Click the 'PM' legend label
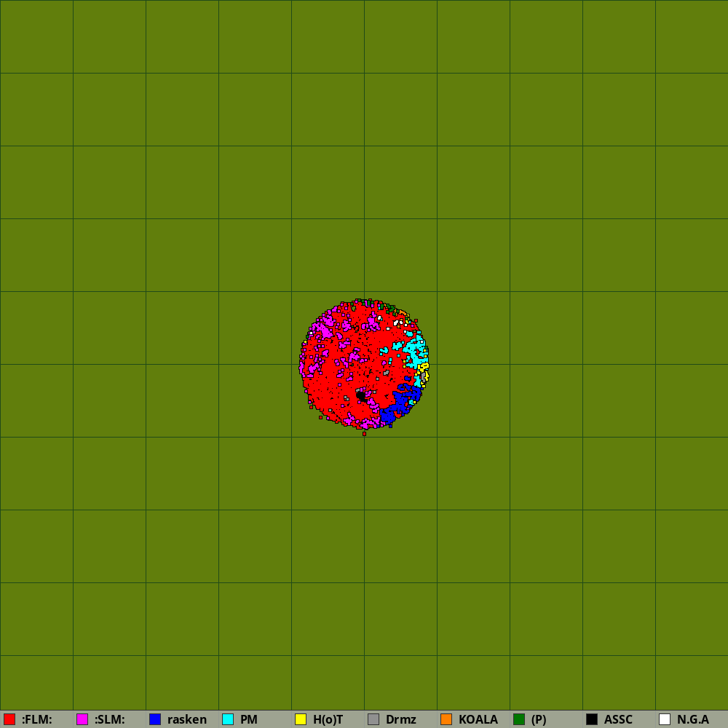Viewport: 728px width, 728px height. coord(249,719)
